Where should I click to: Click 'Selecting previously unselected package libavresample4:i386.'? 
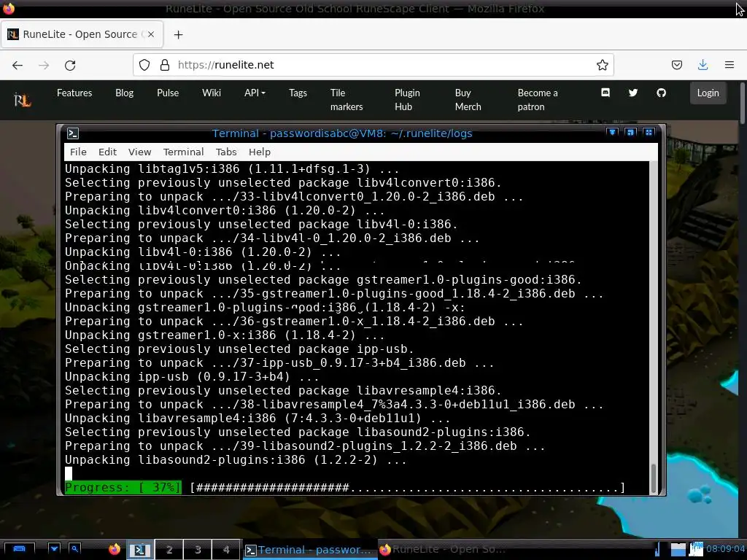(283, 391)
